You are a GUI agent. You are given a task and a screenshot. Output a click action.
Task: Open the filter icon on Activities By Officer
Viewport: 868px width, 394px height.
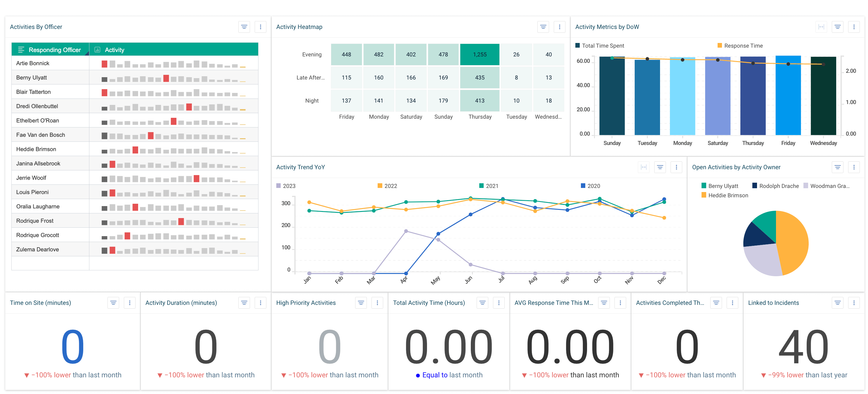tap(244, 27)
